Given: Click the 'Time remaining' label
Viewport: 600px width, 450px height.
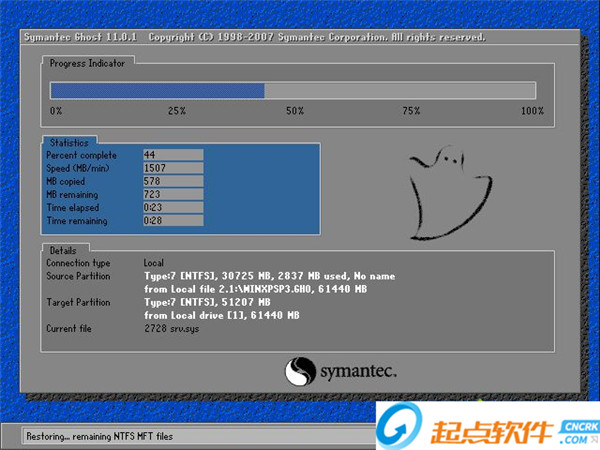Looking at the screenshot, I should pyautogui.click(x=77, y=221).
